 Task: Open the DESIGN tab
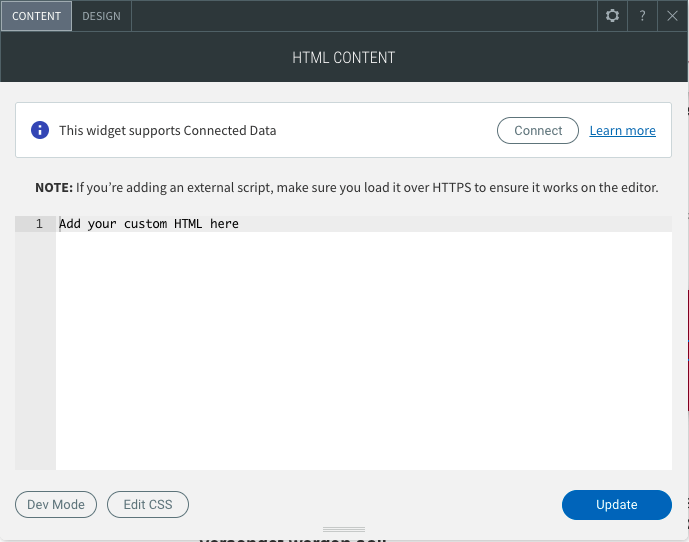[x=101, y=16]
